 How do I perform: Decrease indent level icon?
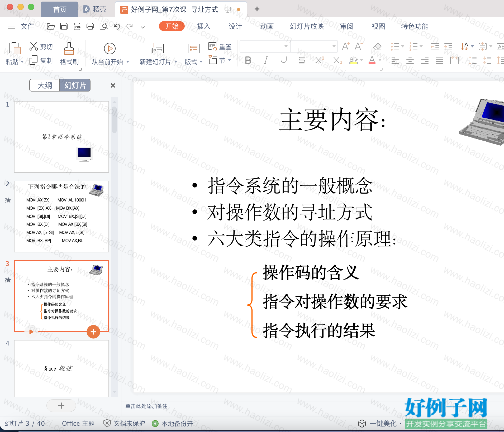coord(435,47)
